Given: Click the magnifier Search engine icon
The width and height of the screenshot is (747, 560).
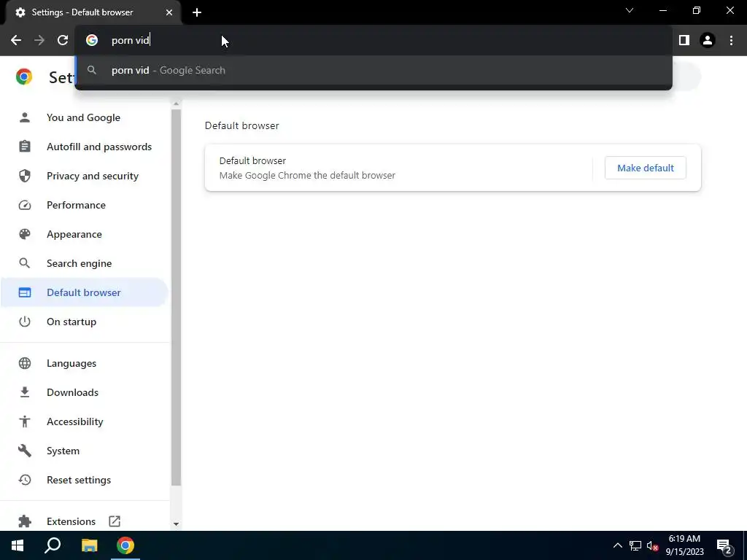Looking at the screenshot, I should (x=25, y=263).
